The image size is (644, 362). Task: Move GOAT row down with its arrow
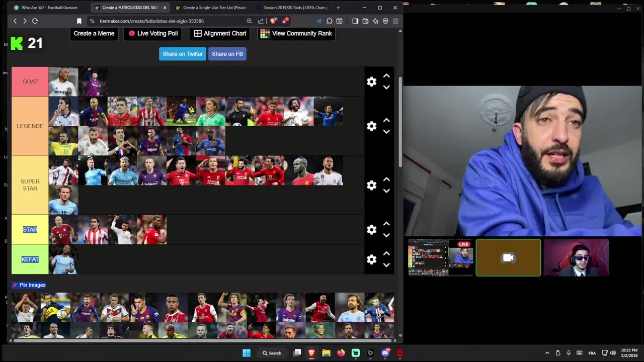(x=386, y=87)
